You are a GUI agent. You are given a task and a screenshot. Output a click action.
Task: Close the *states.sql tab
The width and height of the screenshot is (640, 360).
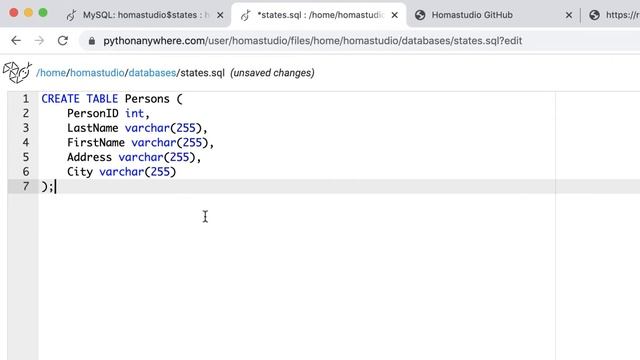point(395,15)
